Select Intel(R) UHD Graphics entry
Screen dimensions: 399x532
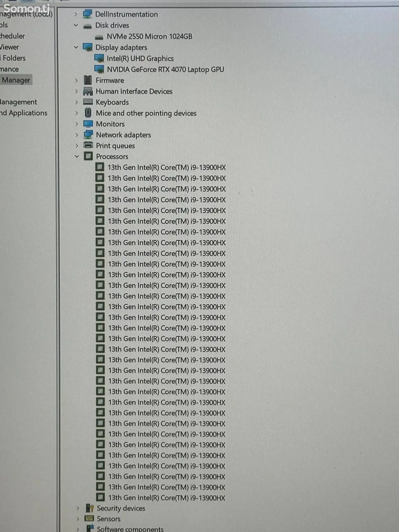(140, 59)
